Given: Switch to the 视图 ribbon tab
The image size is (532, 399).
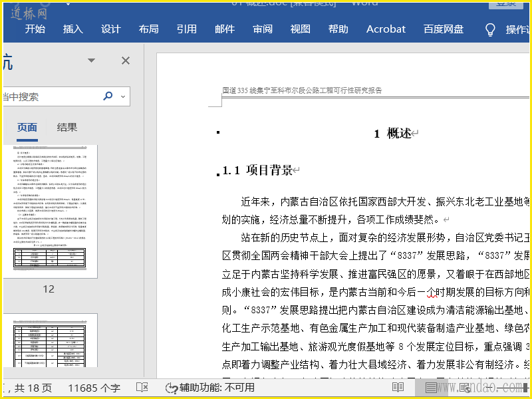Looking at the screenshot, I should (301, 29).
